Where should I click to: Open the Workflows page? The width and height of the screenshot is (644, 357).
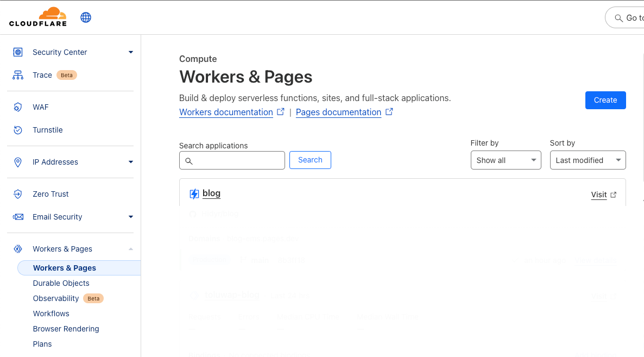point(51,314)
